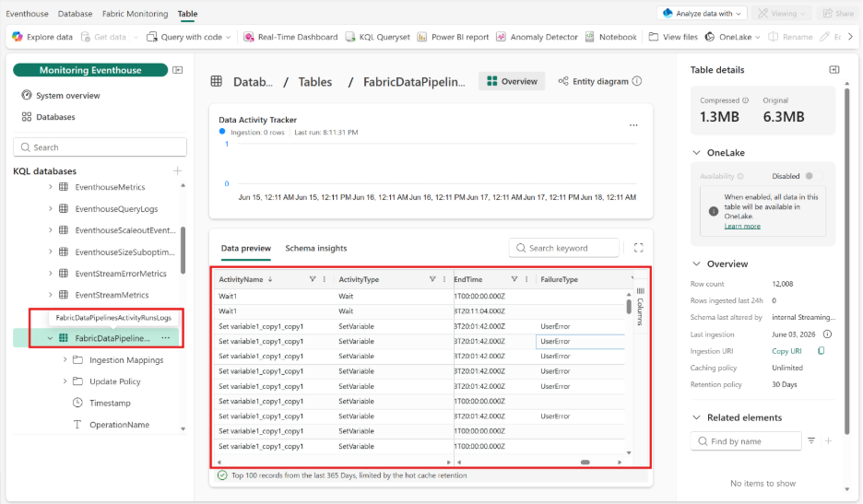Expand the EventStreamErrorMetrics table

(50, 273)
